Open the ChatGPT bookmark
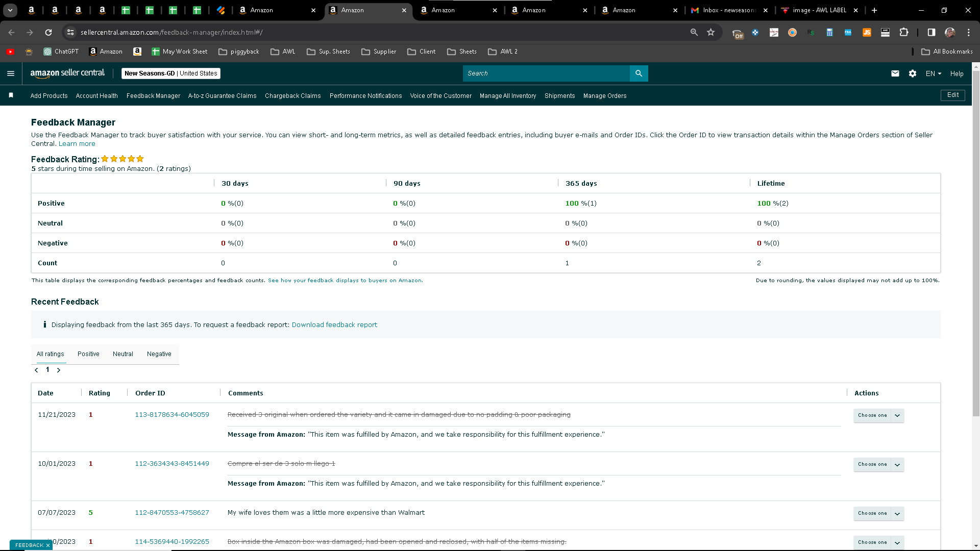Viewport: 980px width, 551px height. click(x=61, y=52)
